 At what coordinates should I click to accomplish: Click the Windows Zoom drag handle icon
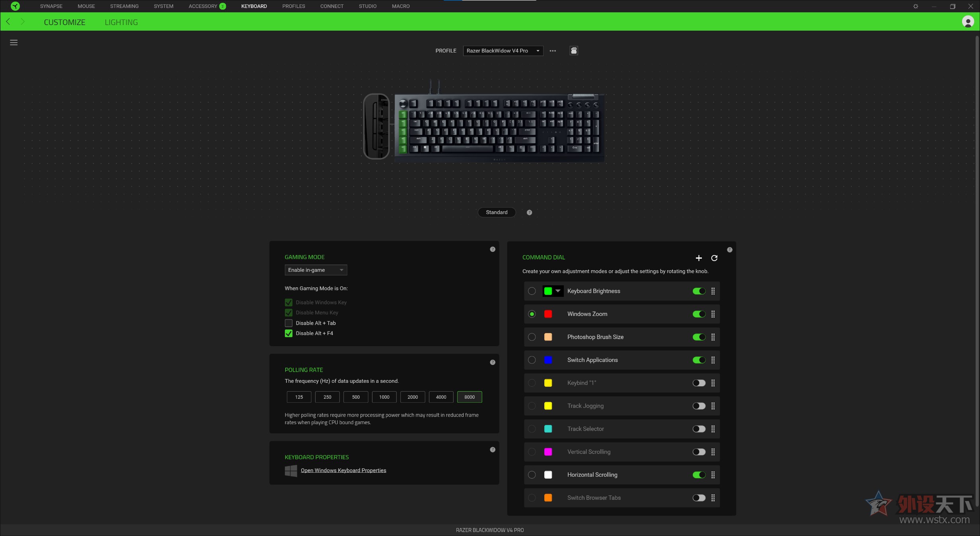713,314
